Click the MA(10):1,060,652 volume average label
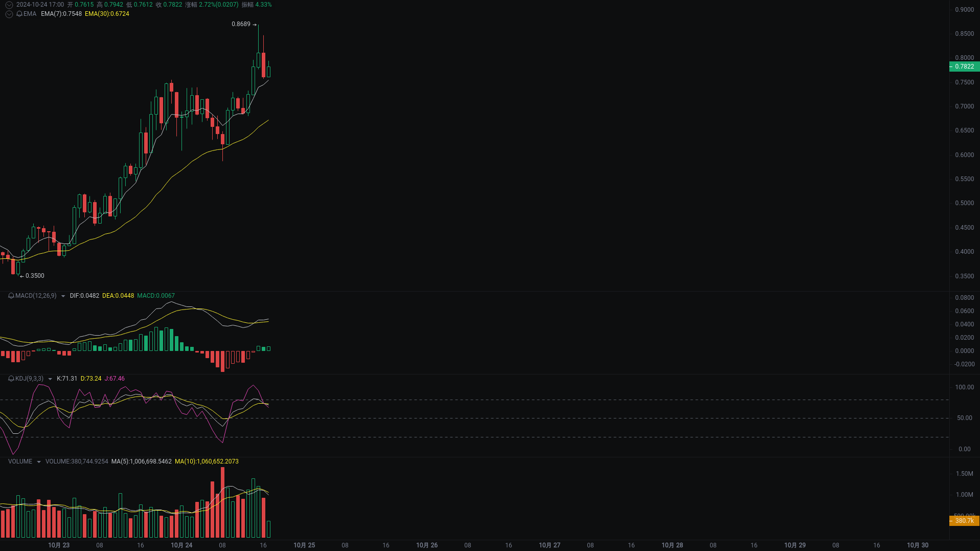980x551 pixels. [207, 461]
